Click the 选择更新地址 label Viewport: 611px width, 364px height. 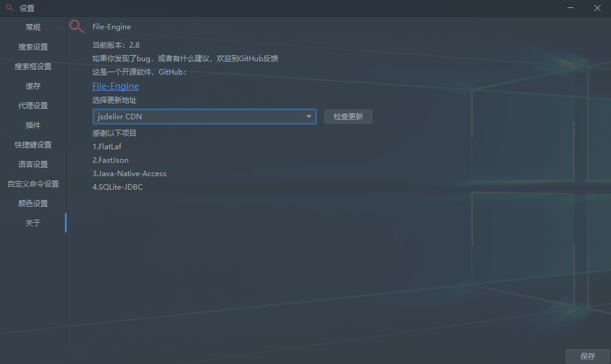click(114, 100)
